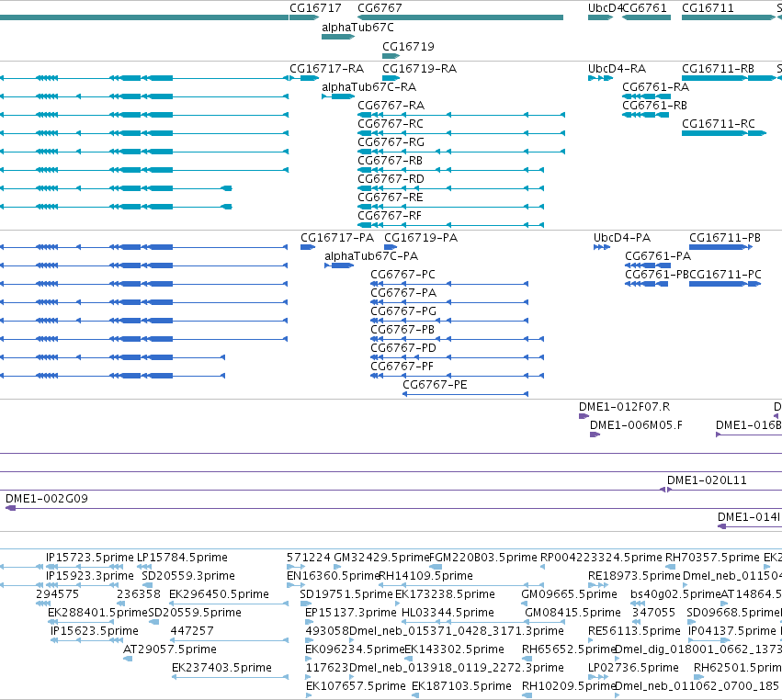Click the alphaTub67C gene label
782x700 pixels.
357,28
